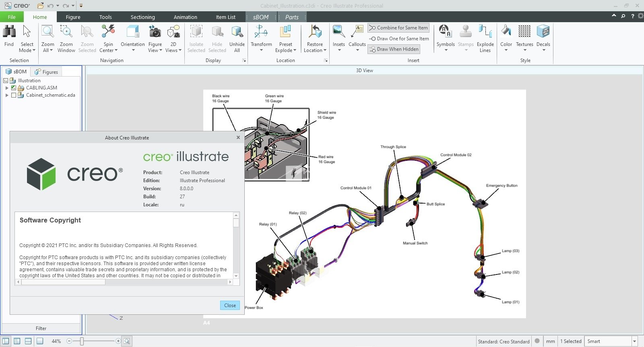Image resolution: width=644 pixels, height=347 pixels.
Task: Open the Insets tool
Action: coord(339,38)
